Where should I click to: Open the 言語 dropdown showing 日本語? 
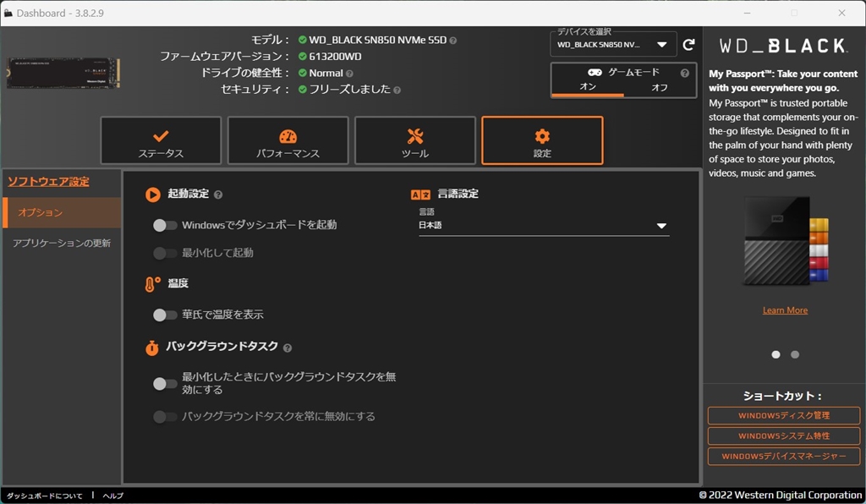point(544,226)
